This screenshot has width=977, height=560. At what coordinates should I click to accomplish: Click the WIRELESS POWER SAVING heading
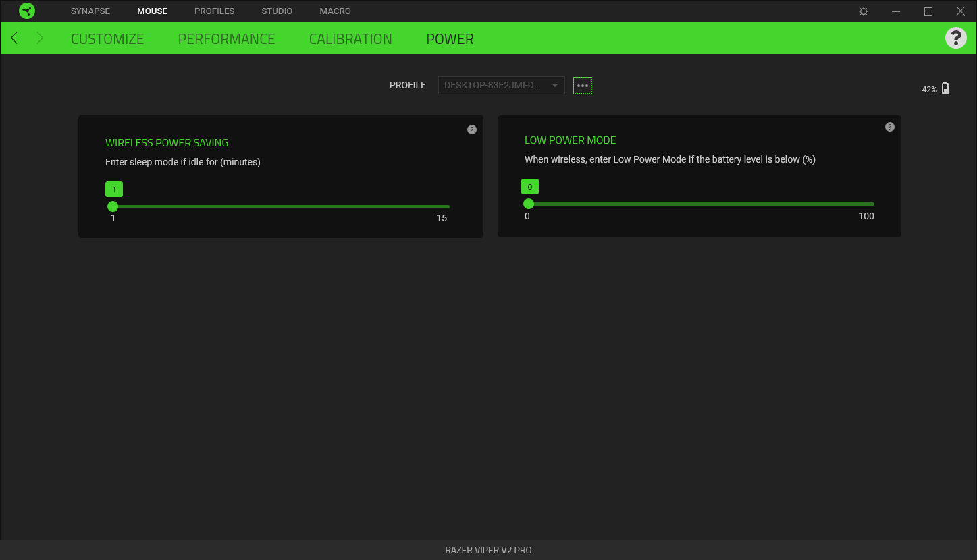click(x=167, y=143)
